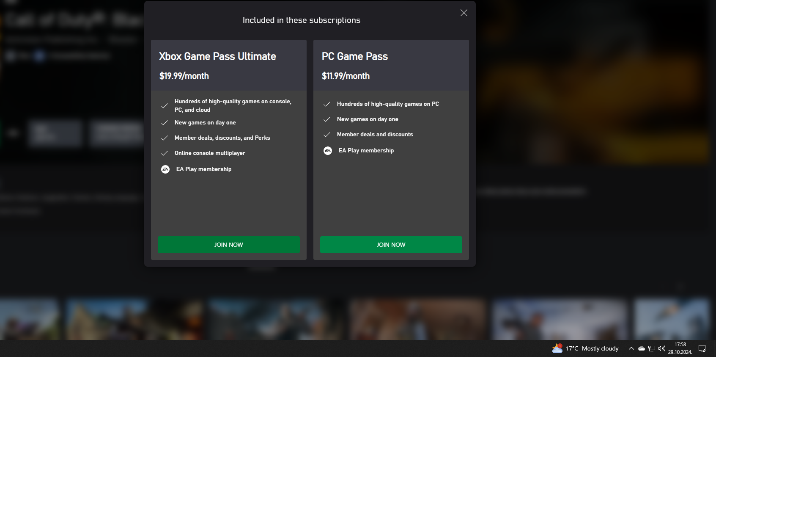812x508 pixels.
Task: Join PC Game Pass now
Action: [391, 245]
